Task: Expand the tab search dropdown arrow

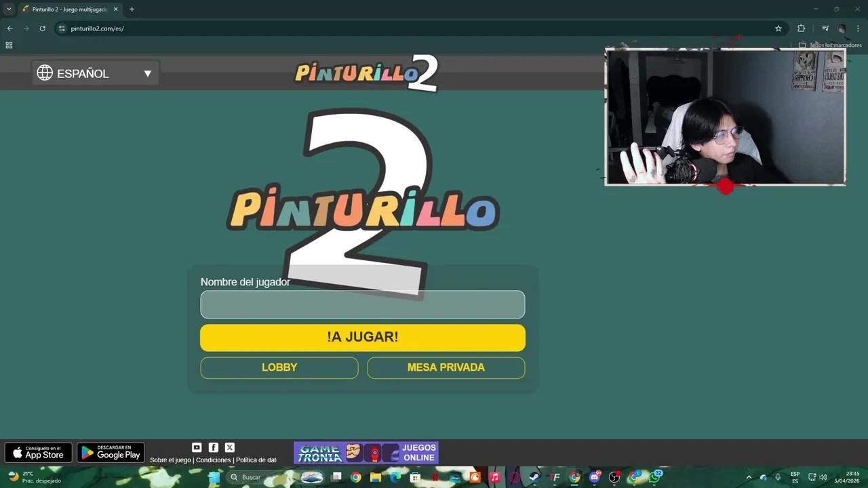Action: [x=9, y=9]
